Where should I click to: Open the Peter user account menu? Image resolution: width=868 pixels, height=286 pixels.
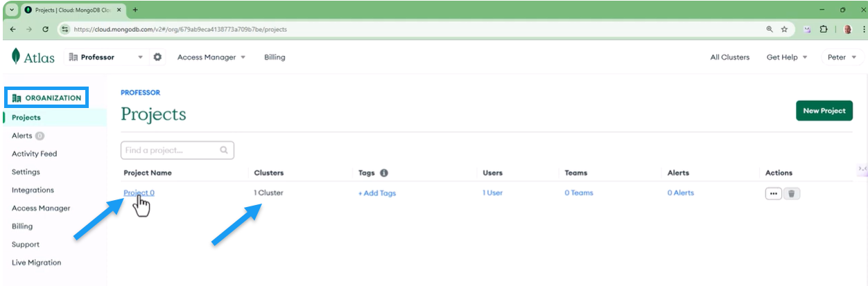pyautogui.click(x=842, y=57)
